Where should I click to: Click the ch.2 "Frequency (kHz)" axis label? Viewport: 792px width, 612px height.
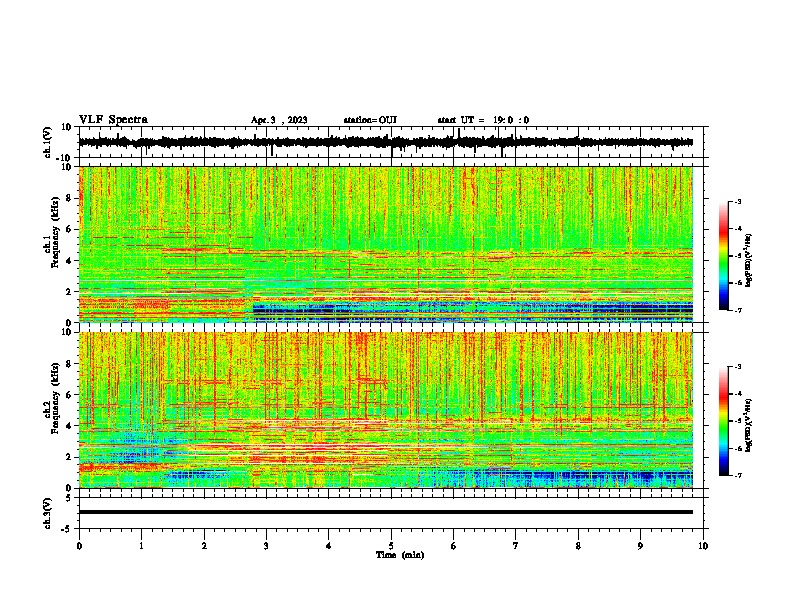tap(55, 397)
